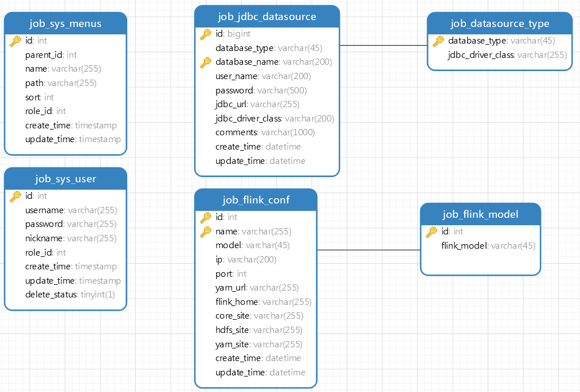Select the line linking job_jdbc_datasource to job_datasource_type
Image resolution: width=580 pixels, height=392 pixels.
point(383,45)
